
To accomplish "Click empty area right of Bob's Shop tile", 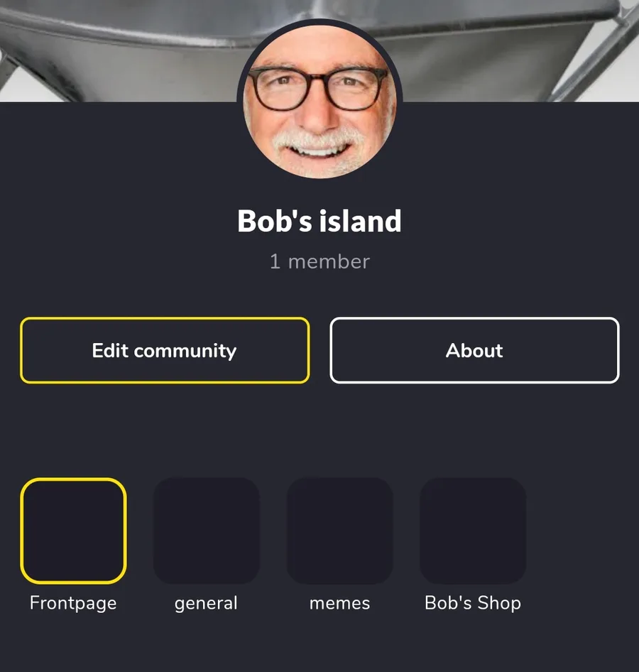I will (582, 531).
